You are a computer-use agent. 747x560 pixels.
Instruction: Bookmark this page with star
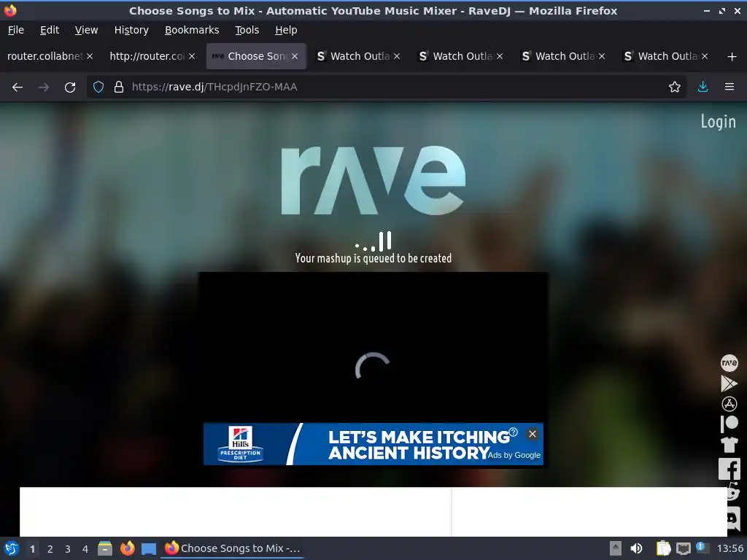(x=675, y=87)
